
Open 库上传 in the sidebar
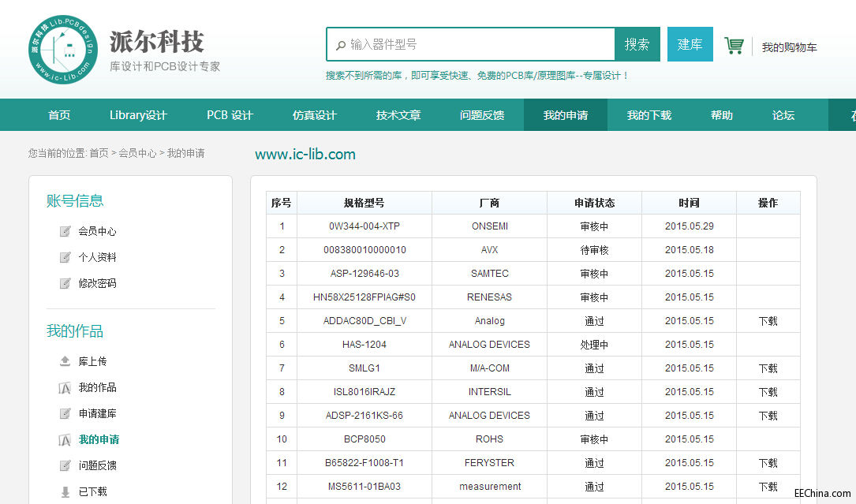click(93, 361)
